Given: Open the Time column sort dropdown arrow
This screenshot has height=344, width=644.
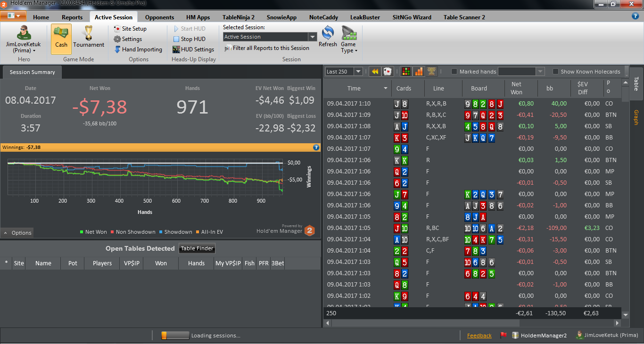Looking at the screenshot, I should pos(386,89).
